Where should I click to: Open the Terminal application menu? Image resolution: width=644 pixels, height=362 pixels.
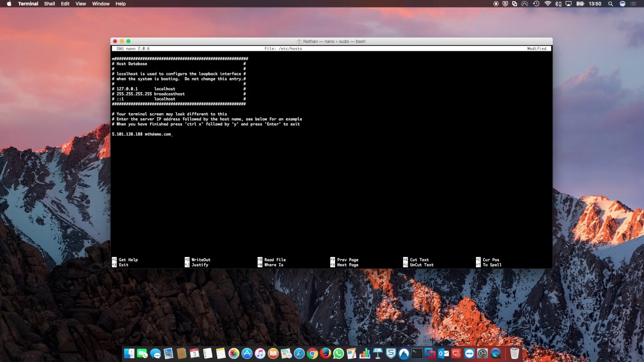click(x=28, y=4)
